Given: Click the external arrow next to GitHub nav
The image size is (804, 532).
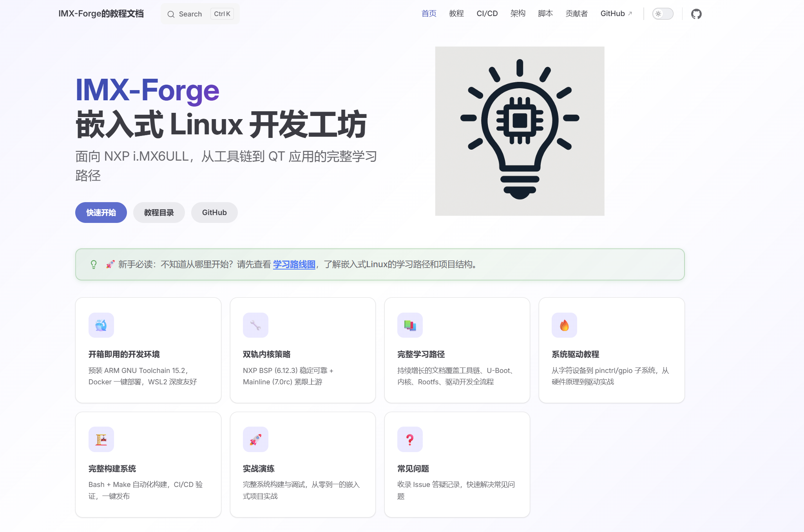Looking at the screenshot, I should coord(630,14).
